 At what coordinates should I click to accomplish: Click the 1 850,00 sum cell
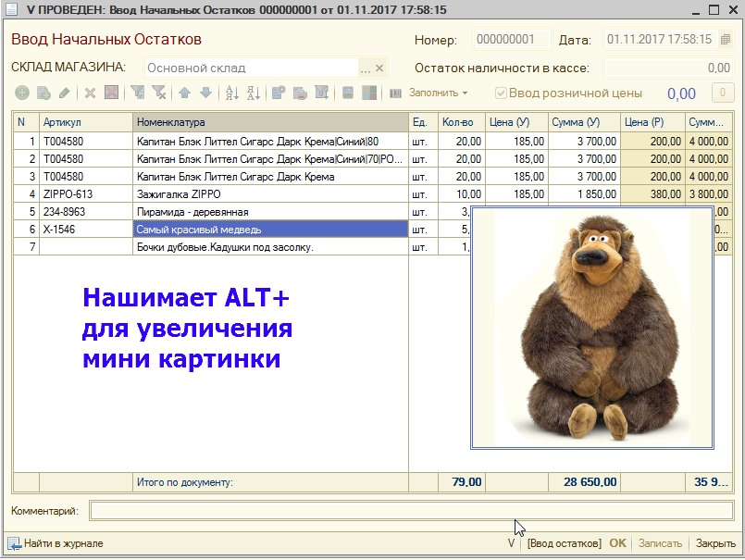click(x=584, y=194)
